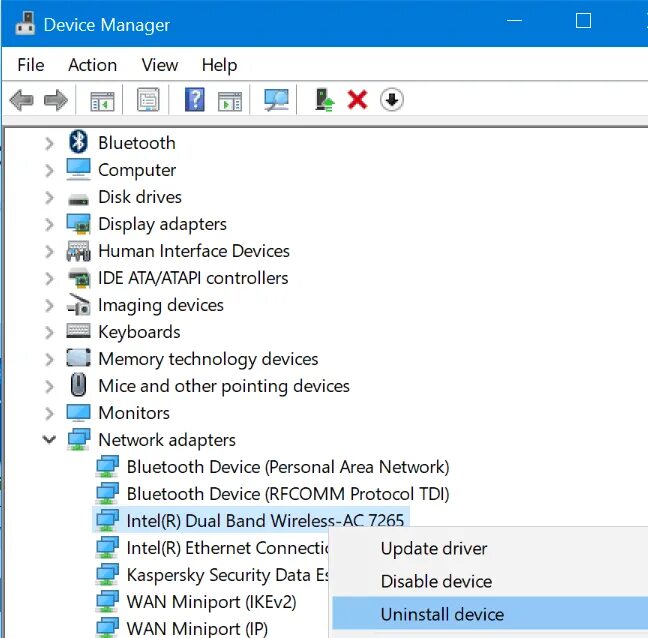Click the Human Interface Devices icon
The width and height of the screenshot is (648, 638).
tap(78, 251)
